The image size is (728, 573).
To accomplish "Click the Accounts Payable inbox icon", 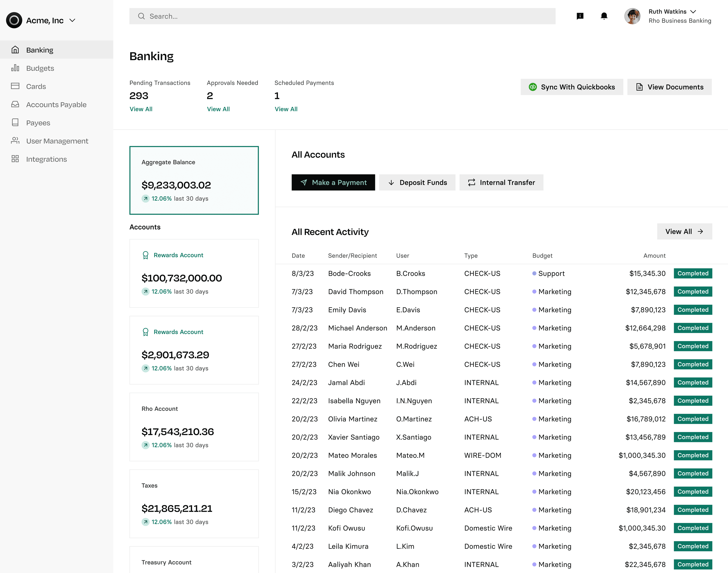I will pos(15,104).
